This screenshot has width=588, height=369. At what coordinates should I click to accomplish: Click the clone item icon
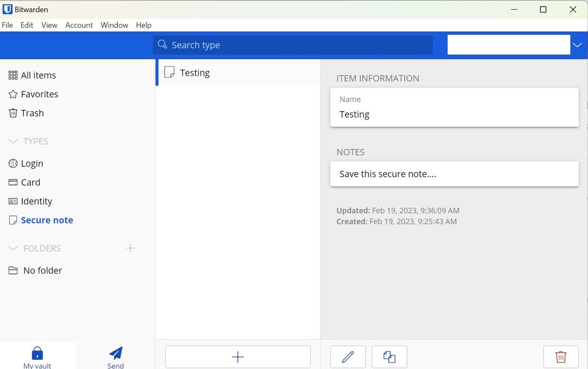tap(389, 357)
